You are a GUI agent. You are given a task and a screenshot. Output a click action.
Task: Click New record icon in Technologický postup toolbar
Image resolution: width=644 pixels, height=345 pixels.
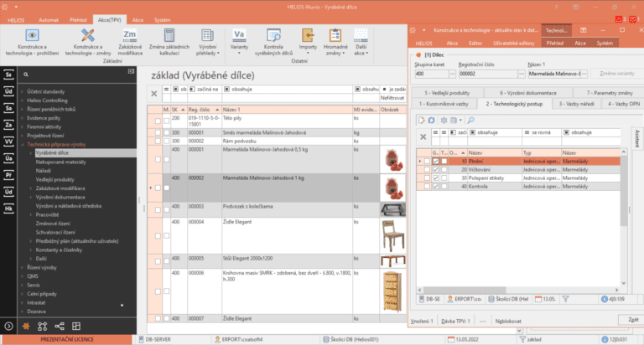(422, 121)
